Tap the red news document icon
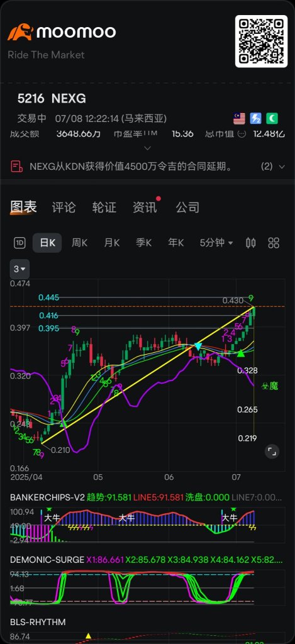295x644 pixels. pyautogui.click(x=17, y=166)
